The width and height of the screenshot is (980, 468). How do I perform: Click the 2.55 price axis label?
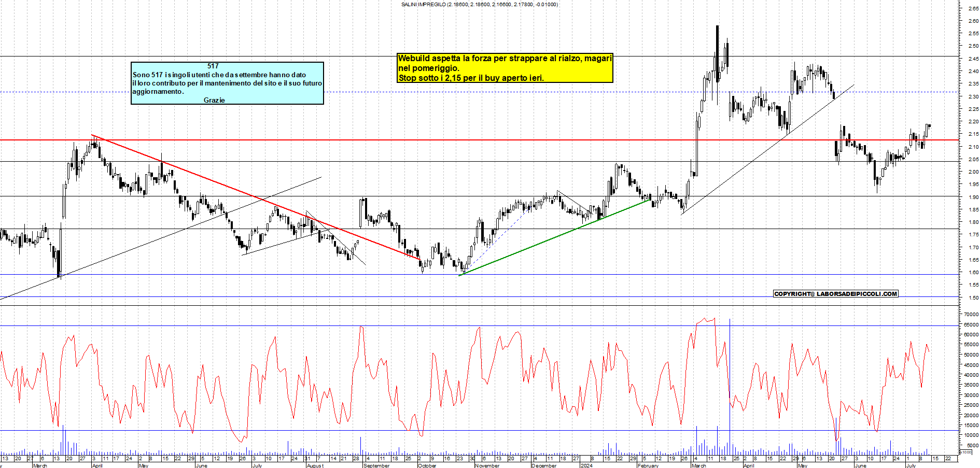(x=973, y=34)
